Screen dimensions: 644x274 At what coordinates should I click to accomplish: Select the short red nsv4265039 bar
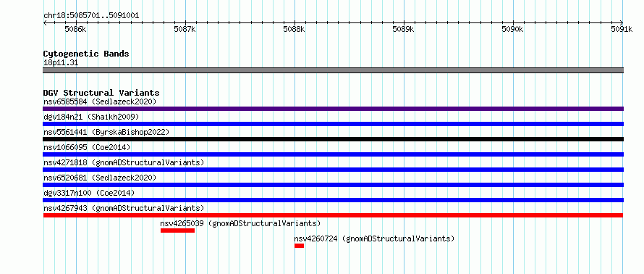[177, 231]
